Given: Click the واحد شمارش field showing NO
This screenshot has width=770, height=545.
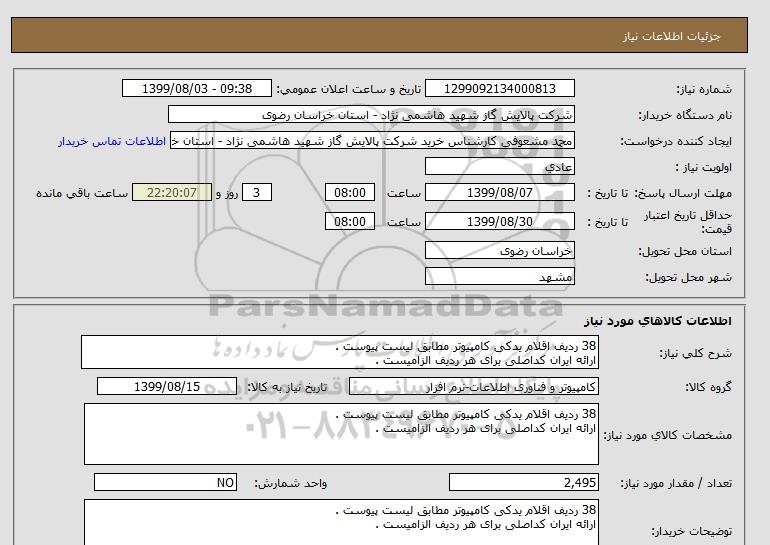Looking at the screenshot, I should 165,482.
